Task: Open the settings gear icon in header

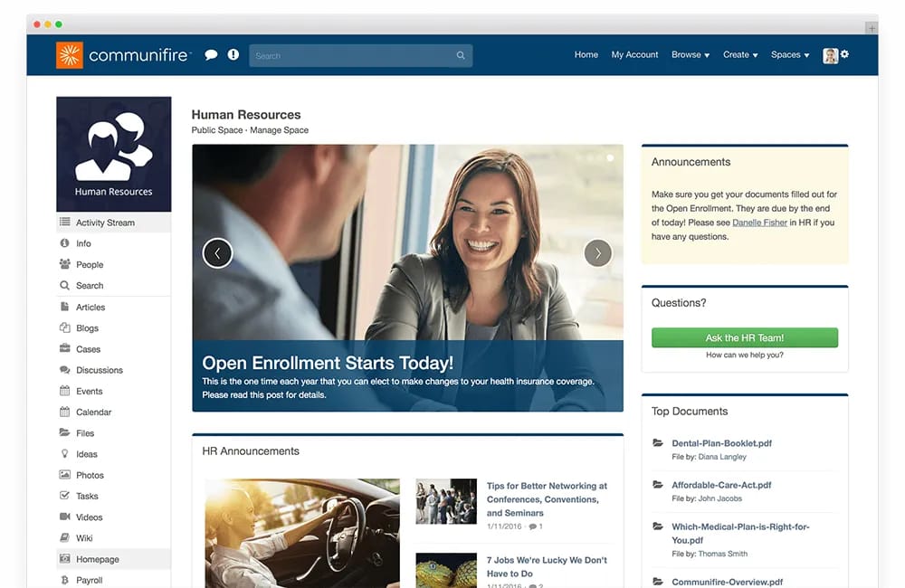Action: coord(845,53)
